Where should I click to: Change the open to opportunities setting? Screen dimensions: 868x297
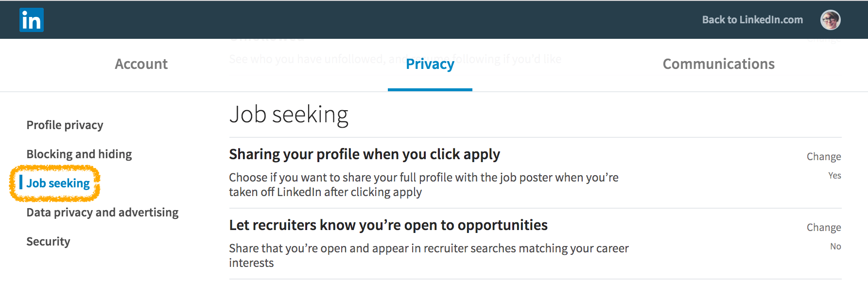tap(824, 227)
